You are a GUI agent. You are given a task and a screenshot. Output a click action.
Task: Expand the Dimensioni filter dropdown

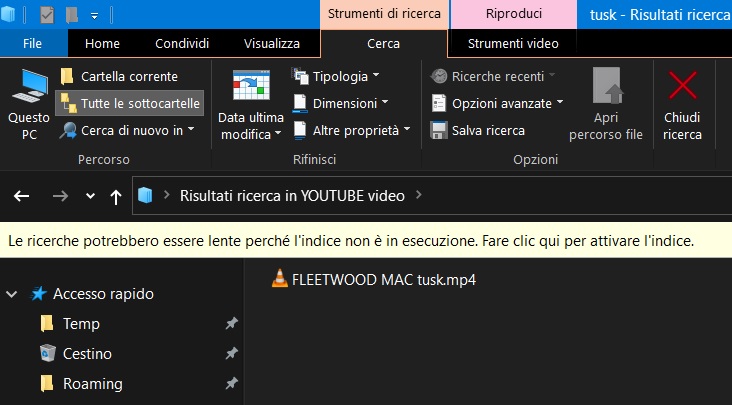341,103
